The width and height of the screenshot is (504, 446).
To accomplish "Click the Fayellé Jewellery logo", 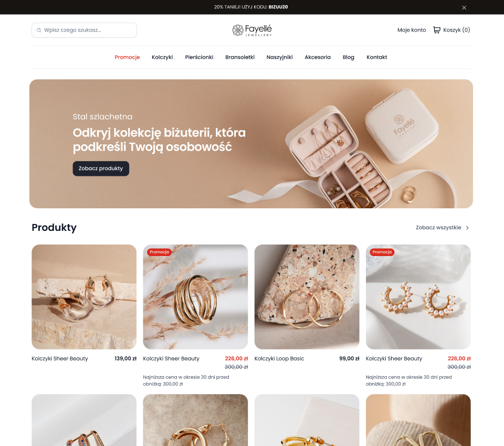I will coord(251,30).
